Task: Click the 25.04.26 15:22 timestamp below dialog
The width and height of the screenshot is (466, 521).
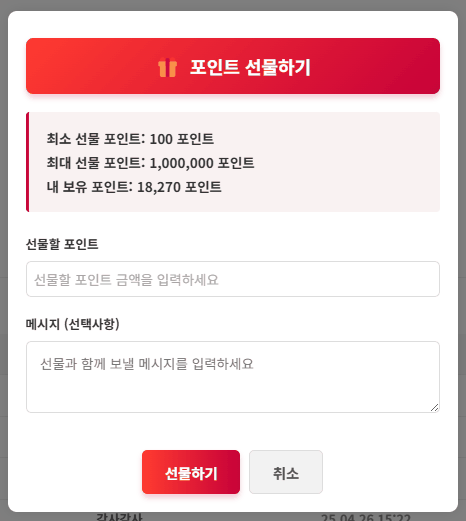Action: pyautogui.click(x=366, y=517)
